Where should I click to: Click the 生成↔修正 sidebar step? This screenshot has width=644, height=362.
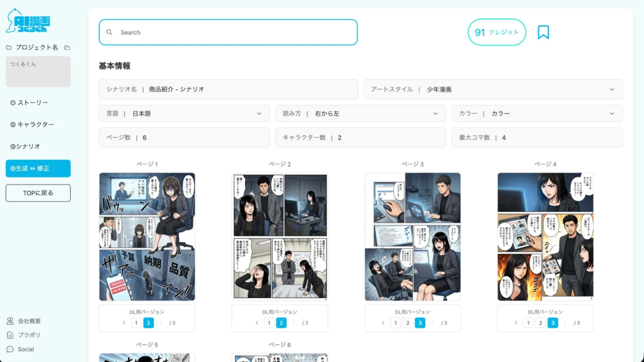(38, 168)
